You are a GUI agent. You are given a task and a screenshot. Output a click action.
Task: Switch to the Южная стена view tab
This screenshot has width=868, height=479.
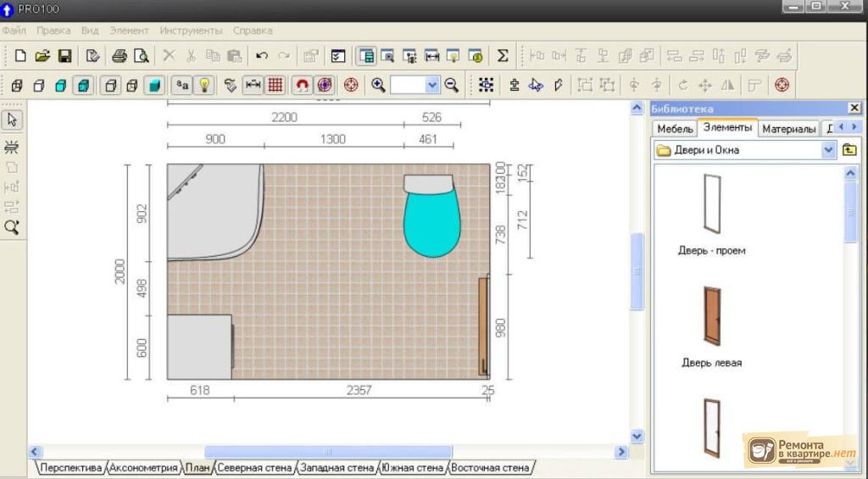click(413, 468)
